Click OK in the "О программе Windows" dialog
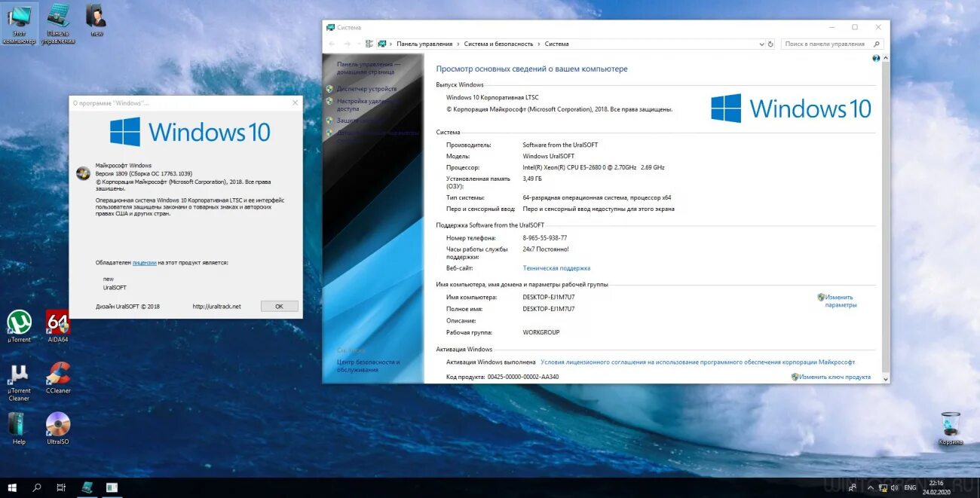The width and height of the screenshot is (980, 498). pos(279,307)
